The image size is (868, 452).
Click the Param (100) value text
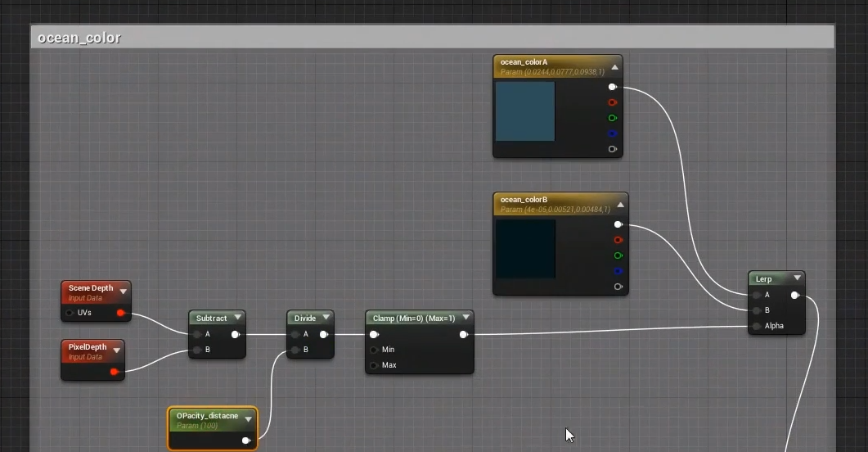coord(197,426)
